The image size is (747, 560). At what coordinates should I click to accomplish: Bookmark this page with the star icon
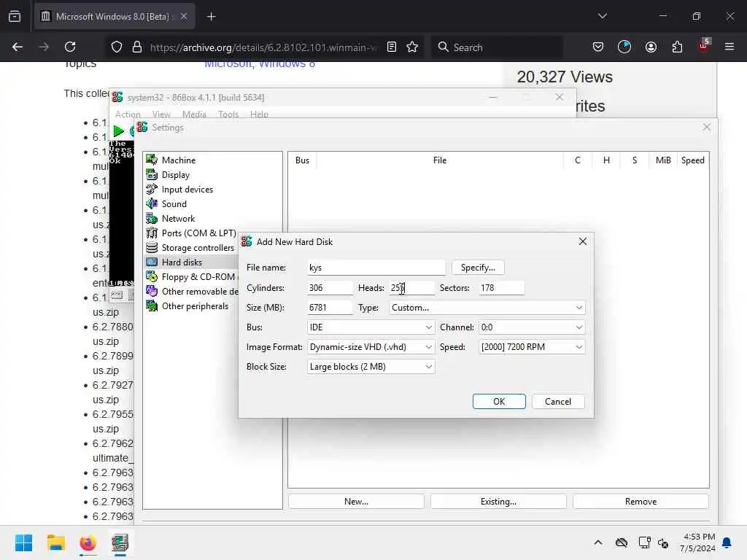coord(412,47)
